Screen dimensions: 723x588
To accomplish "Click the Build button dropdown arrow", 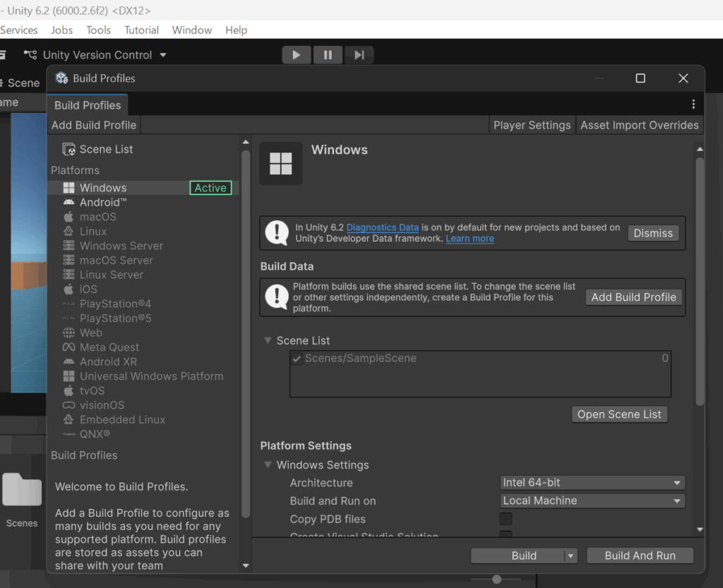I will [570, 556].
